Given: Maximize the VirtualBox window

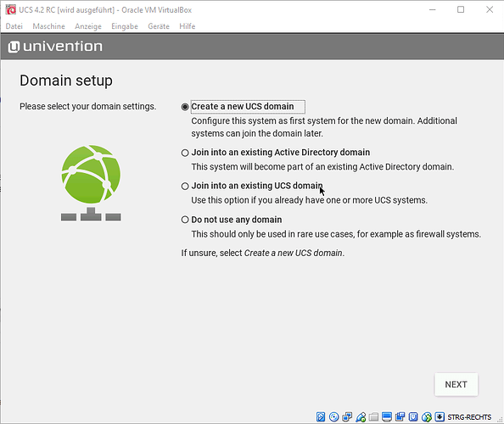Looking at the screenshot, I should [461, 9].
